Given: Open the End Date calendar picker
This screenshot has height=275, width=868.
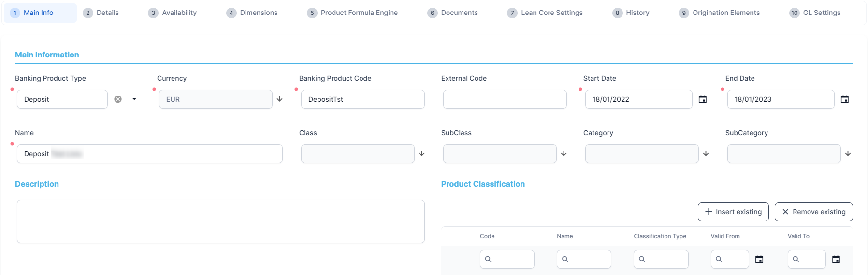Looking at the screenshot, I should pos(845,99).
